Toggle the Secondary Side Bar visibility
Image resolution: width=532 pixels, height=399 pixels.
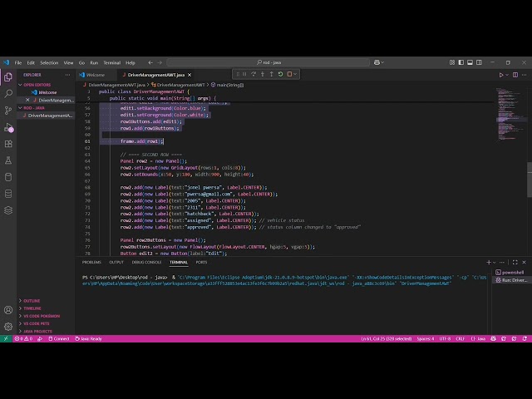coord(479,62)
